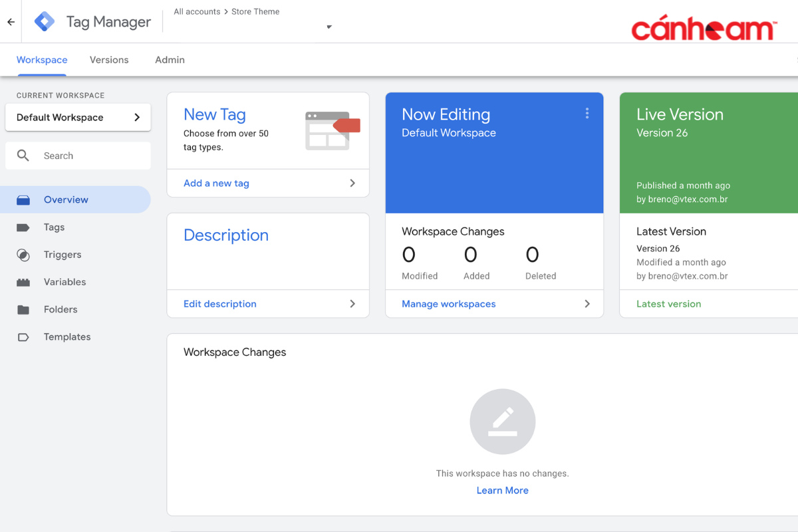This screenshot has width=798, height=532.
Task: Click Edit description link
Action: point(220,304)
